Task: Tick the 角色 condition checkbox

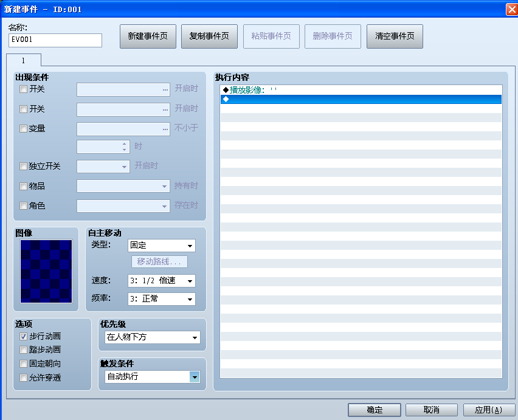Action: [x=23, y=205]
